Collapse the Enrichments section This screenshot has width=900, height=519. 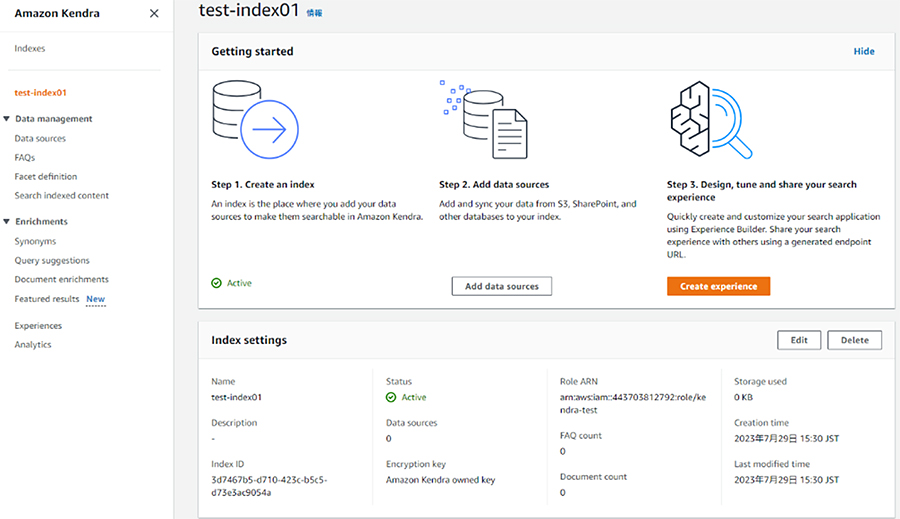point(7,222)
